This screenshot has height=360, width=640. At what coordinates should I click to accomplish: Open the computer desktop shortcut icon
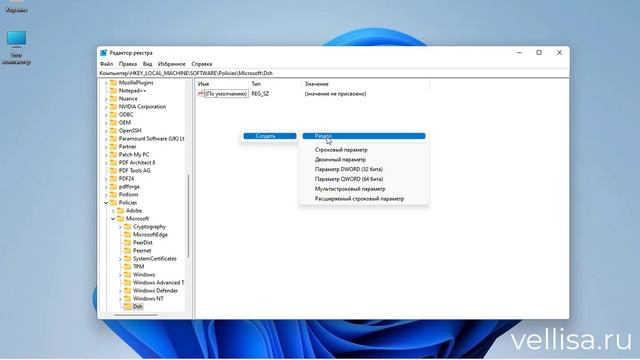coord(16,48)
